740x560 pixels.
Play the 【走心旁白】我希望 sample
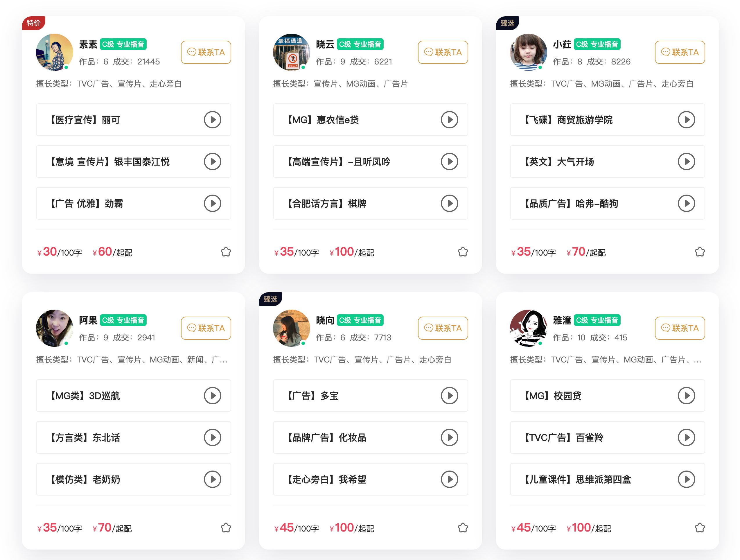tap(449, 479)
